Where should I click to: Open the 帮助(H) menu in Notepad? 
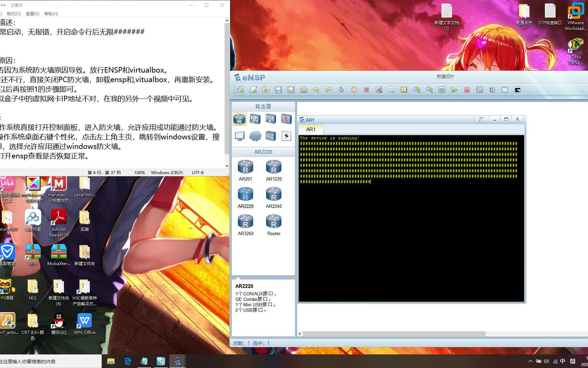click(x=51, y=14)
